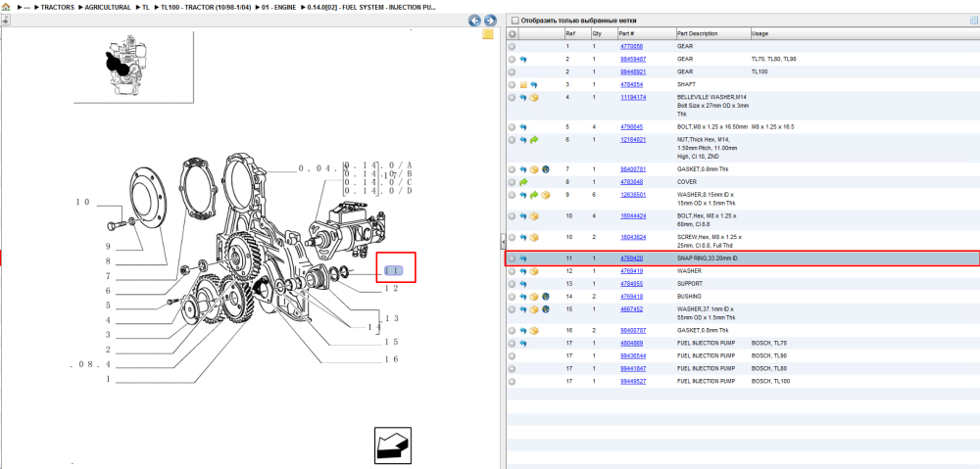Open part number link 4798845

(x=631, y=126)
